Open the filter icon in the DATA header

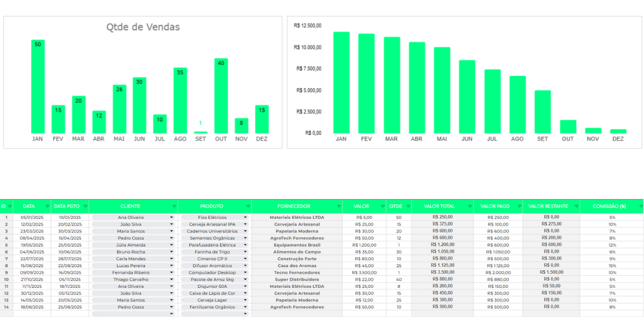pos(47,206)
